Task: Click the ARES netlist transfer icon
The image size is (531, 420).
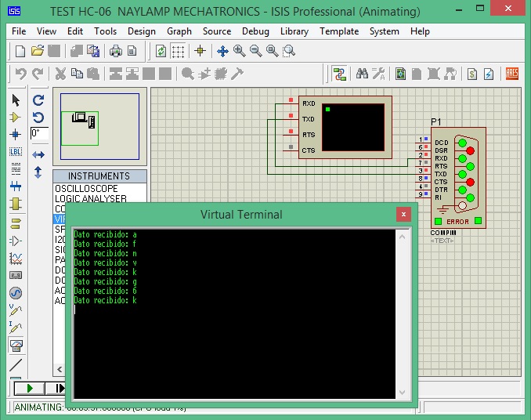Action: click(511, 74)
